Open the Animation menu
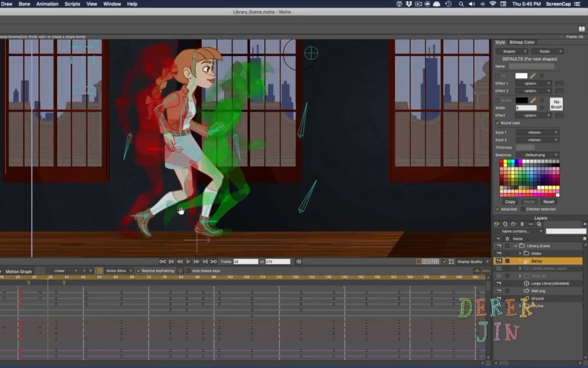The image size is (588, 368). 47,4
